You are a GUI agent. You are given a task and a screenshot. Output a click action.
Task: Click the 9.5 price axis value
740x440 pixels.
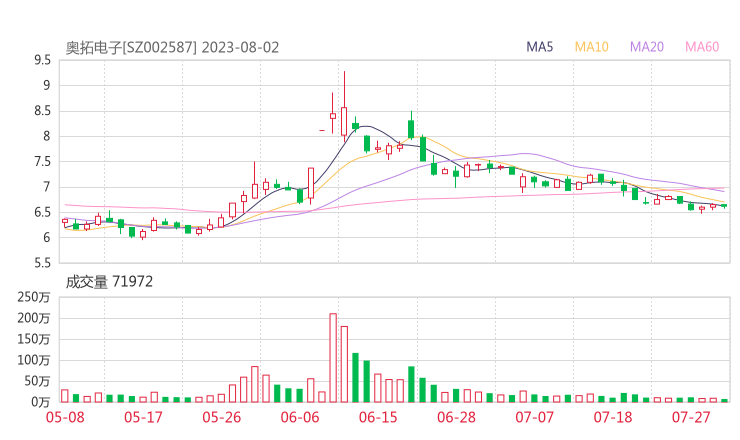(x=42, y=60)
